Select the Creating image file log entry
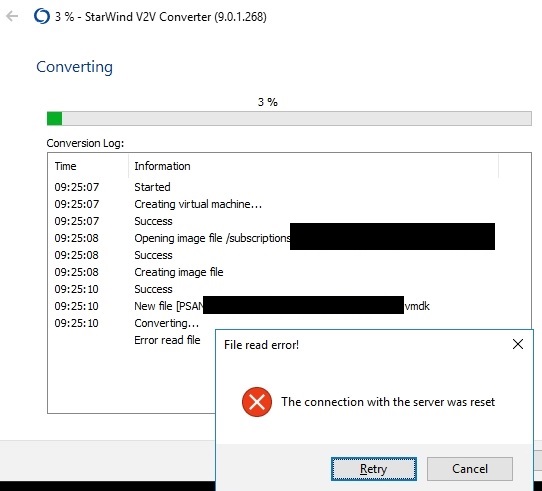 [x=179, y=272]
